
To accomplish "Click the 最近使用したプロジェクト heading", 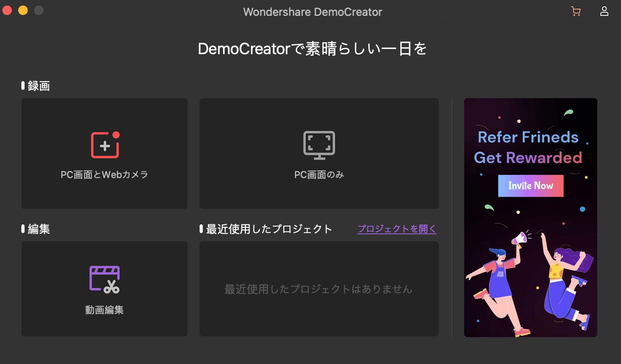I will [269, 229].
